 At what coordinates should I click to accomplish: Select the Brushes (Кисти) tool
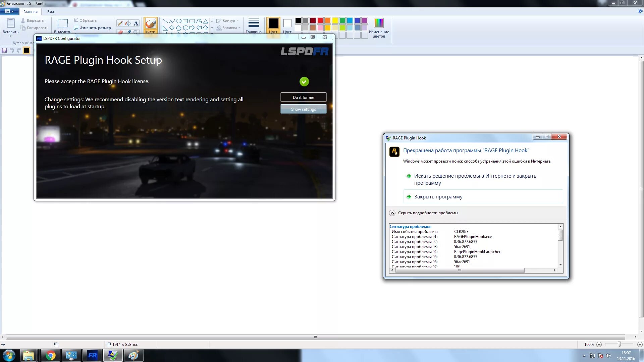click(x=150, y=26)
